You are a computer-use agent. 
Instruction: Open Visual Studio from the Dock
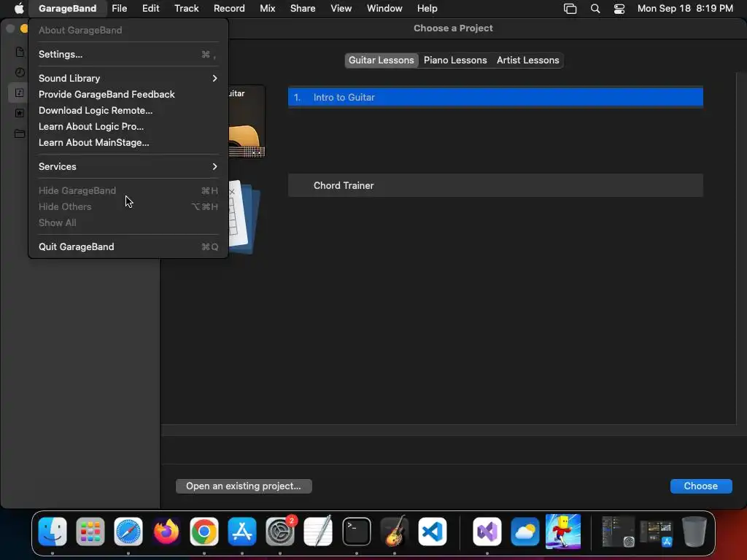[x=487, y=531]
